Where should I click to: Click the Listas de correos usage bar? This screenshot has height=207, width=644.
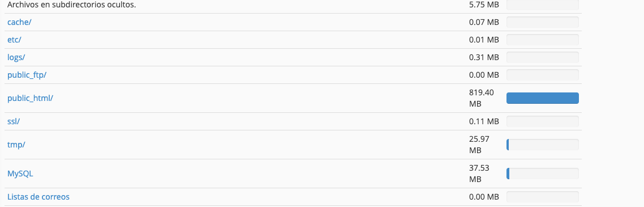click(x=543, y=197)
